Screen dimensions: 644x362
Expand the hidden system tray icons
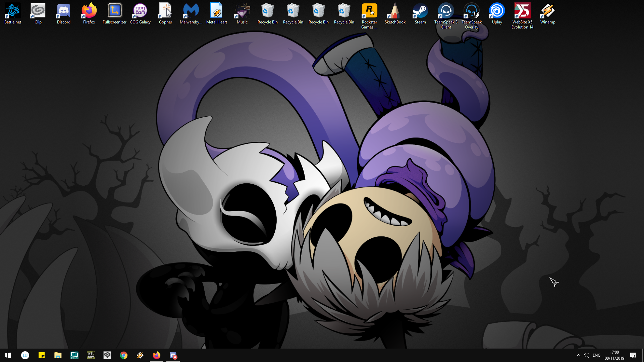(x=578, y=355)
